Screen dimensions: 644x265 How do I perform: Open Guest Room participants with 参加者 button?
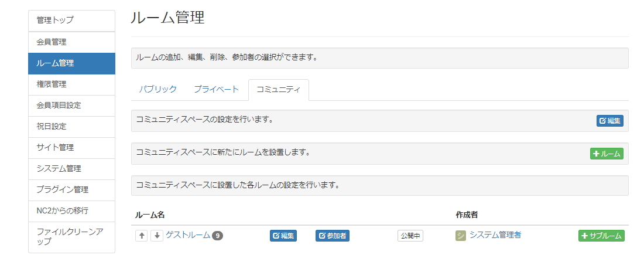pyautogui.click(x=332, y=236)
